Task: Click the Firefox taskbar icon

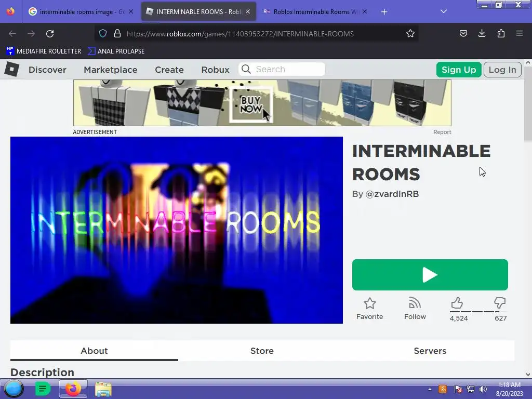Action: click(73, 389)
